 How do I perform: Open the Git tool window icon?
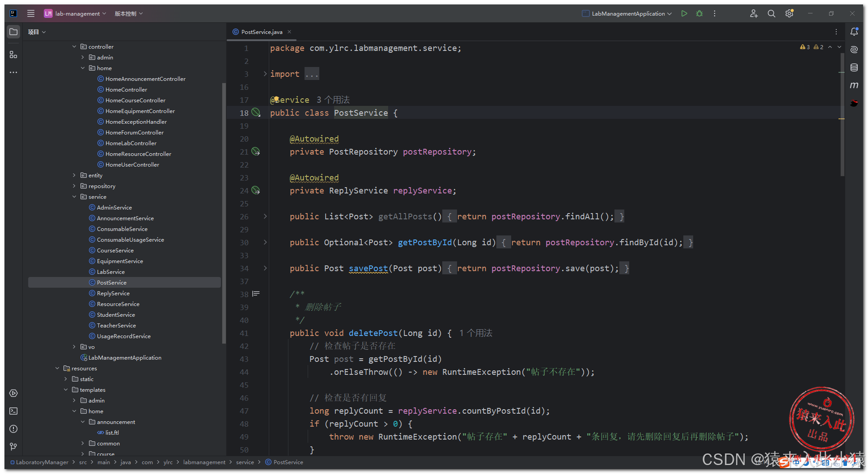[x=13, y=447]
